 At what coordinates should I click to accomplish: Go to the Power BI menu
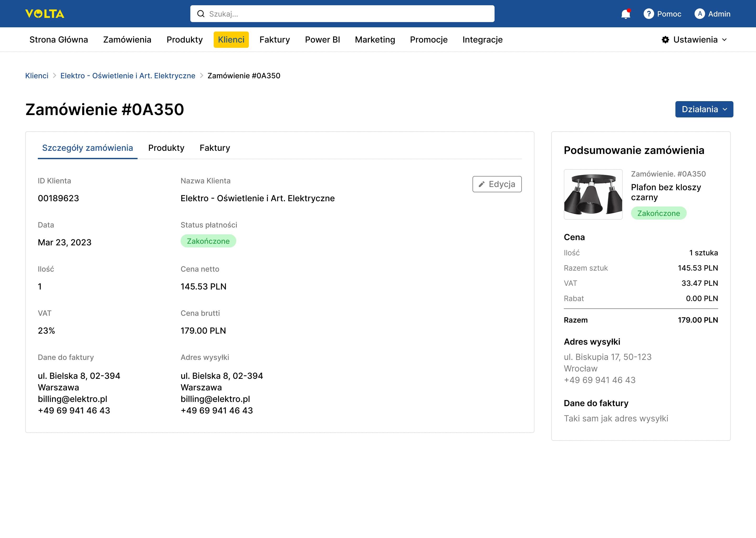point(322,40)
